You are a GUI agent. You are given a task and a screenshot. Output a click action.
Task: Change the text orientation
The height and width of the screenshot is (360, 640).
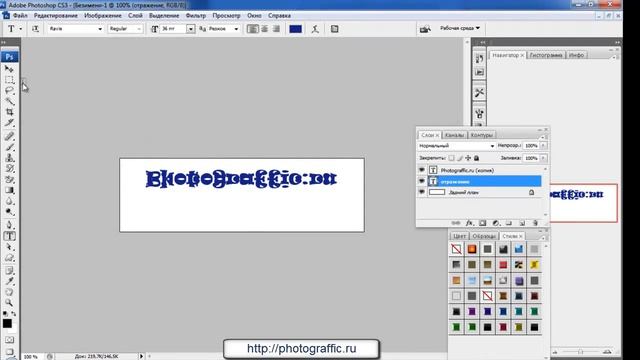[x=36, y=29]
